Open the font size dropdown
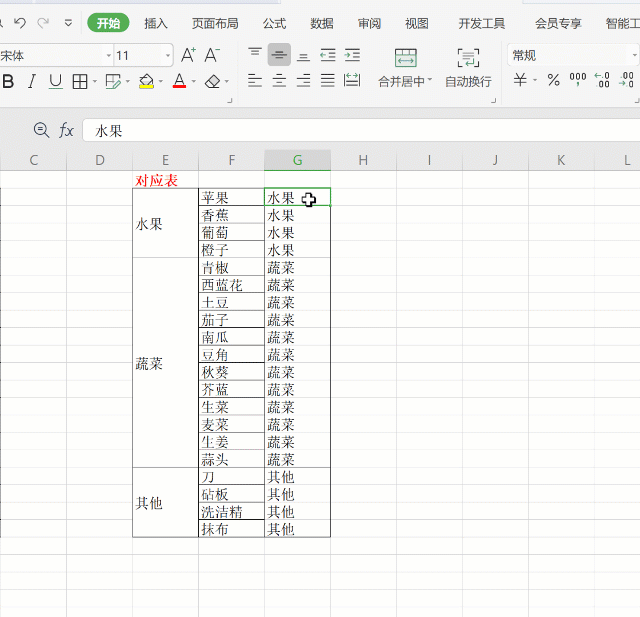640x617 pixels. click(167, 56)
